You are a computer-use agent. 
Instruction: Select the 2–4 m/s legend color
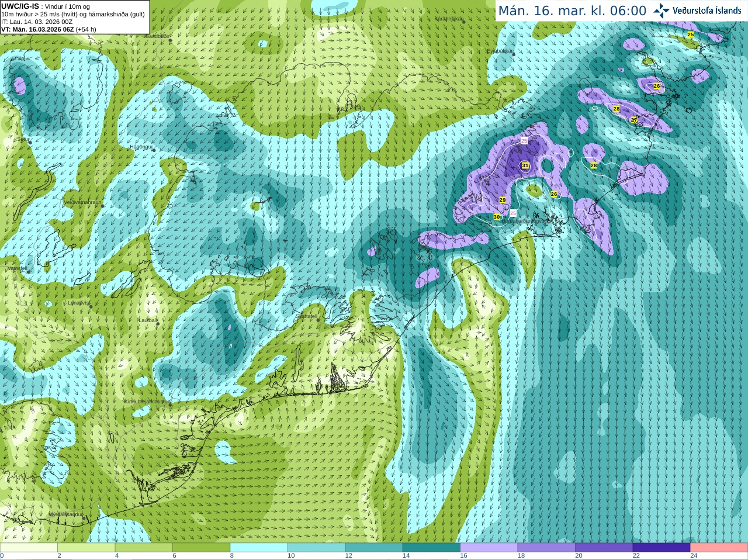tap(86, 548)
